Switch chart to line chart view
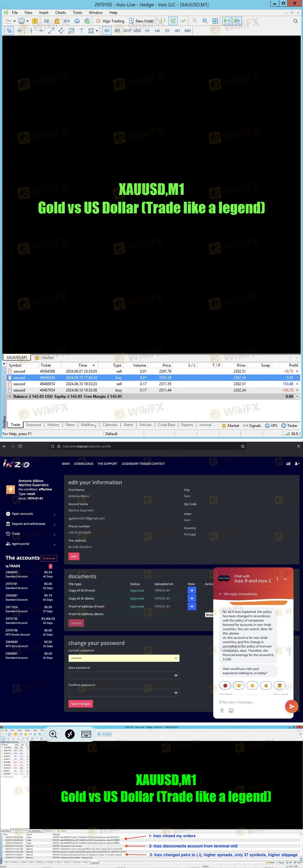 [183, 21]
